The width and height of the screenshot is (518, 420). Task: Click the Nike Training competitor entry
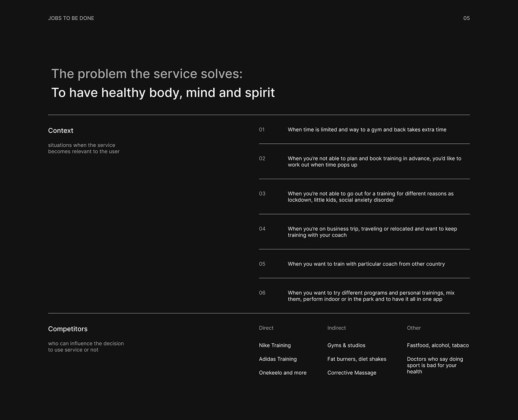[275, 345]
